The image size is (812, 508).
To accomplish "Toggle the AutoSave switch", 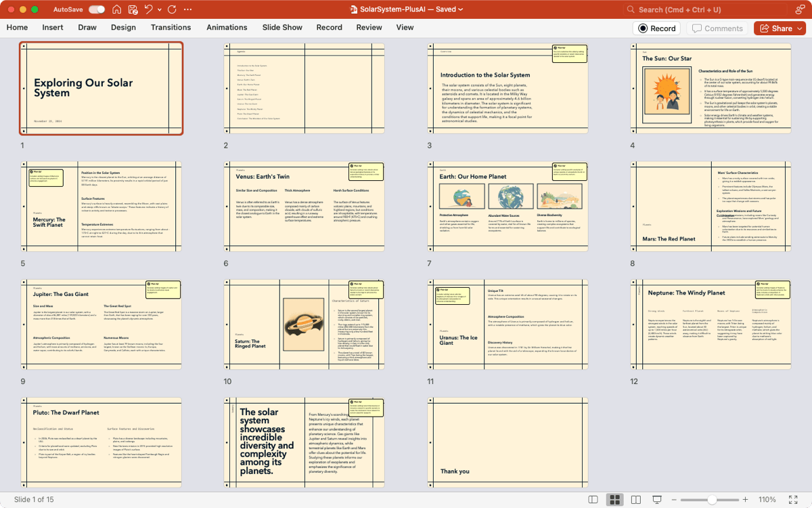I will 97,9.
